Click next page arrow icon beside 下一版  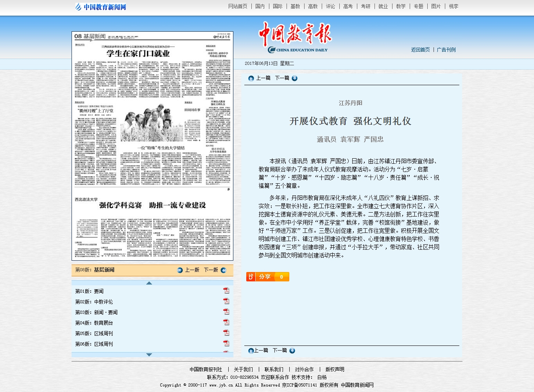pyautogui.click(x=224, y=270)
